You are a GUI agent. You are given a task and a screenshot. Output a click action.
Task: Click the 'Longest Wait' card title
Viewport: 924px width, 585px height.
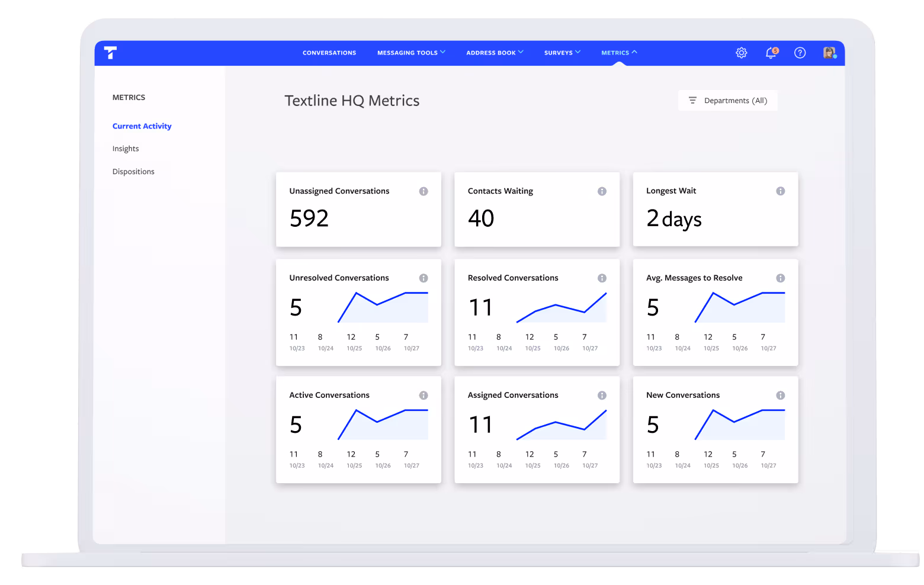tap(671, 191)
